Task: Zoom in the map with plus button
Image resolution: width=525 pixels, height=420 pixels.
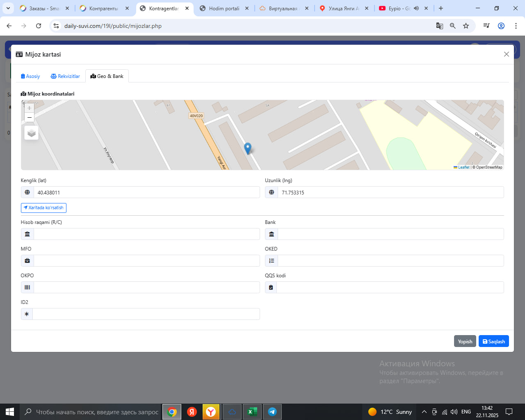Action: (29, 108)
